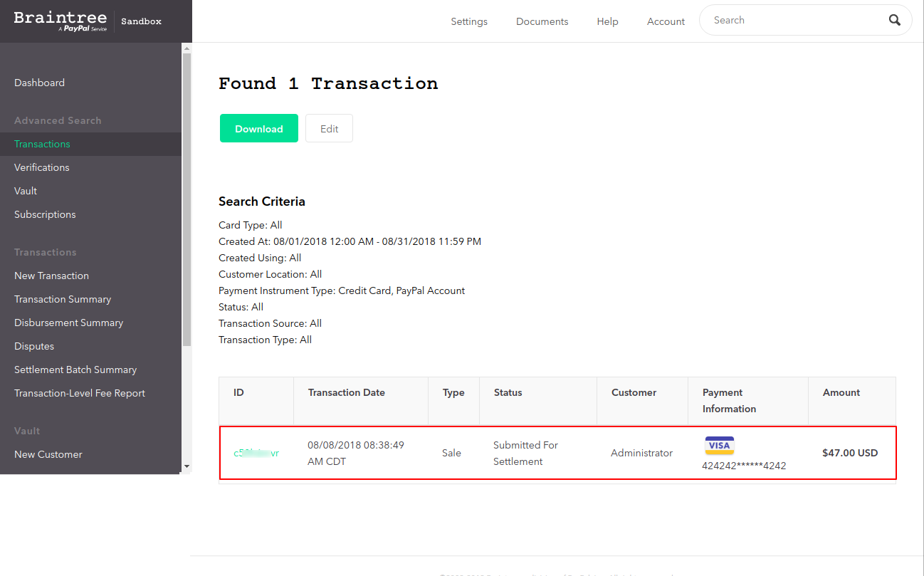The height and width of the screenshot is (576, 924).
Task: Click the $47.00 USD amount
Action: tap(850, 453)
